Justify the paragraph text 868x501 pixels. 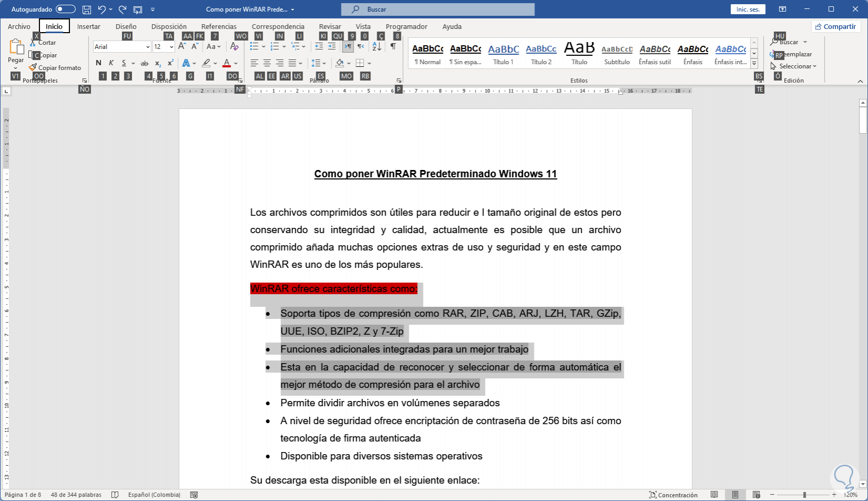(x=292, y=63)
